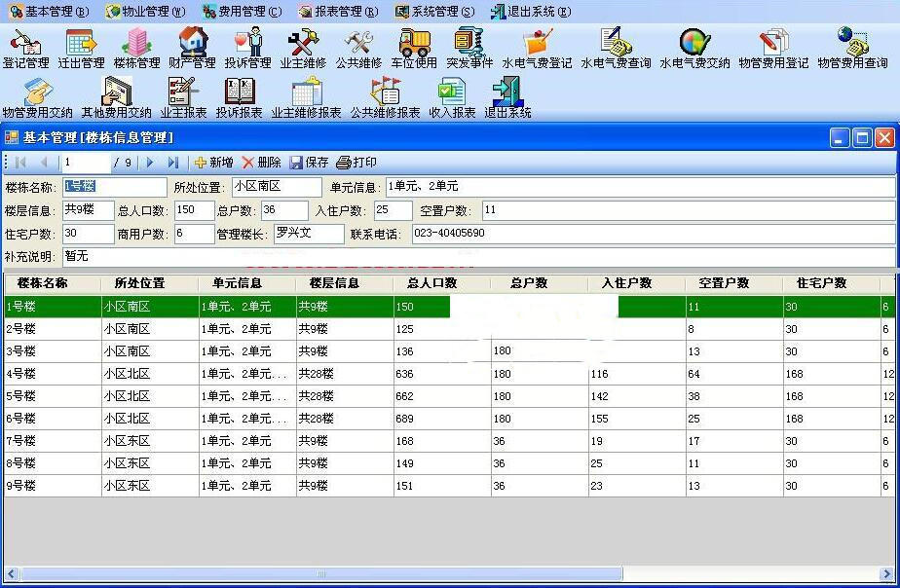This screenshot has width=900, height=588.
Task: Click the 退出系统 exit icon in toolbar
Action: pyautogui.click(x=507, y=96)
